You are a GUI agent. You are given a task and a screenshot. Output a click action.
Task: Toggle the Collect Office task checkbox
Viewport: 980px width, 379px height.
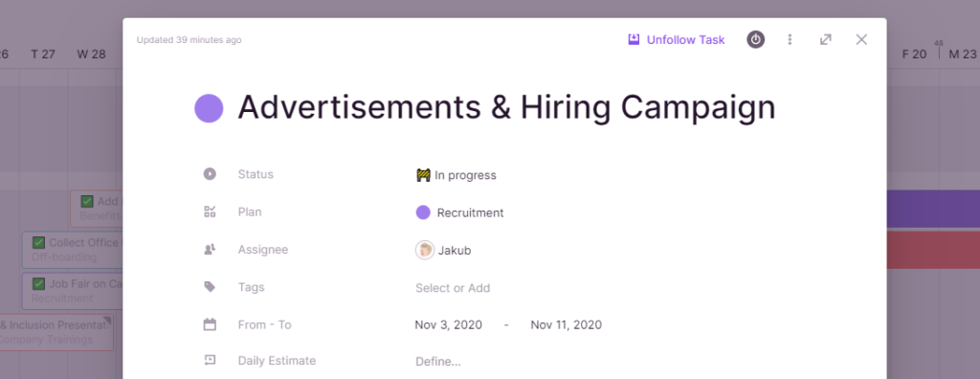coord(38,243)
